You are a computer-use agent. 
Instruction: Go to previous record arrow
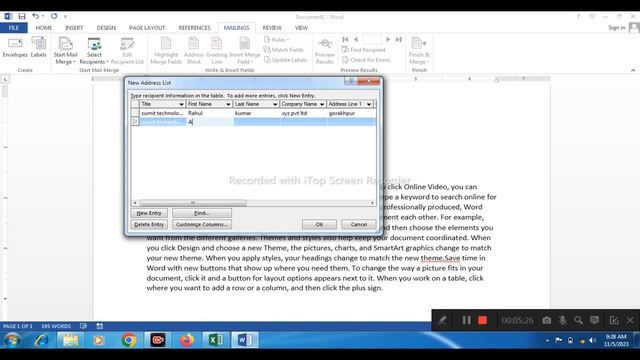pyautogui.click(x=356, y=40)
